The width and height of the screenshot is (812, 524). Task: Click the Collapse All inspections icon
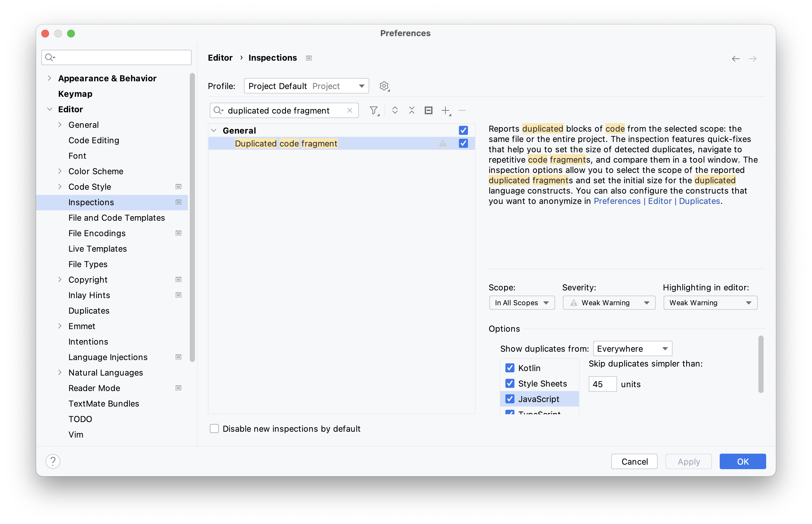point(412,110)
